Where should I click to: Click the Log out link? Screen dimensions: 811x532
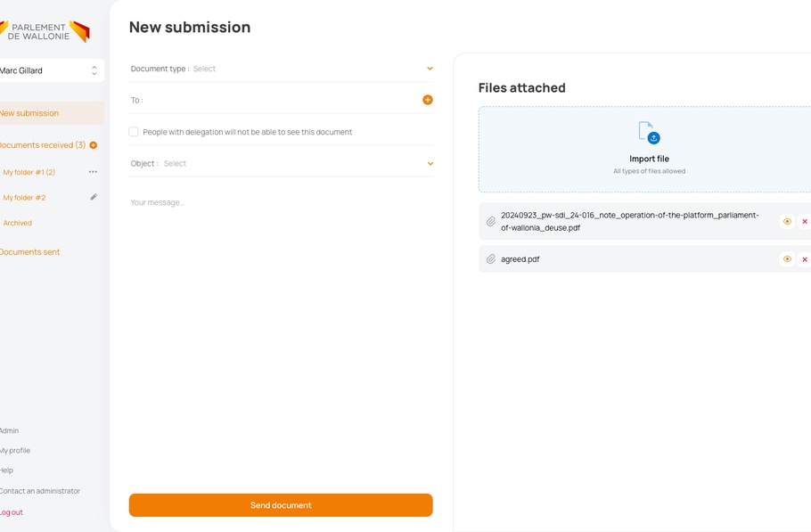12,512
